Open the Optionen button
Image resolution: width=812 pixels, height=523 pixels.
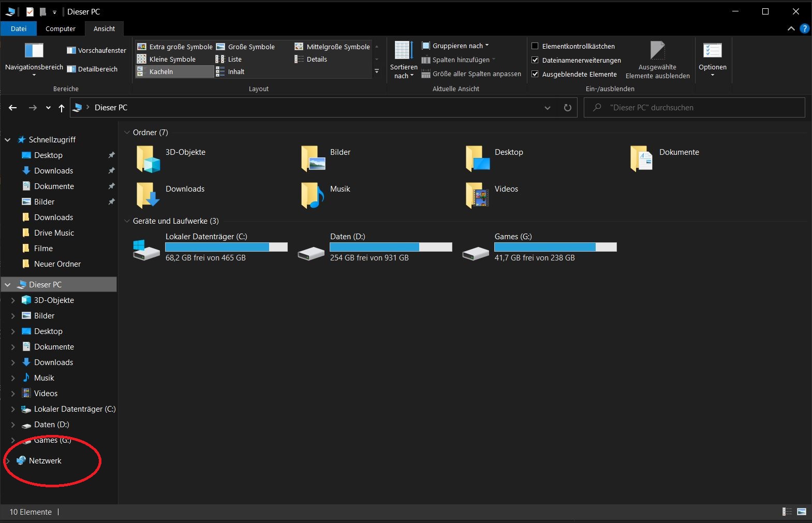[x=713, y=60]
